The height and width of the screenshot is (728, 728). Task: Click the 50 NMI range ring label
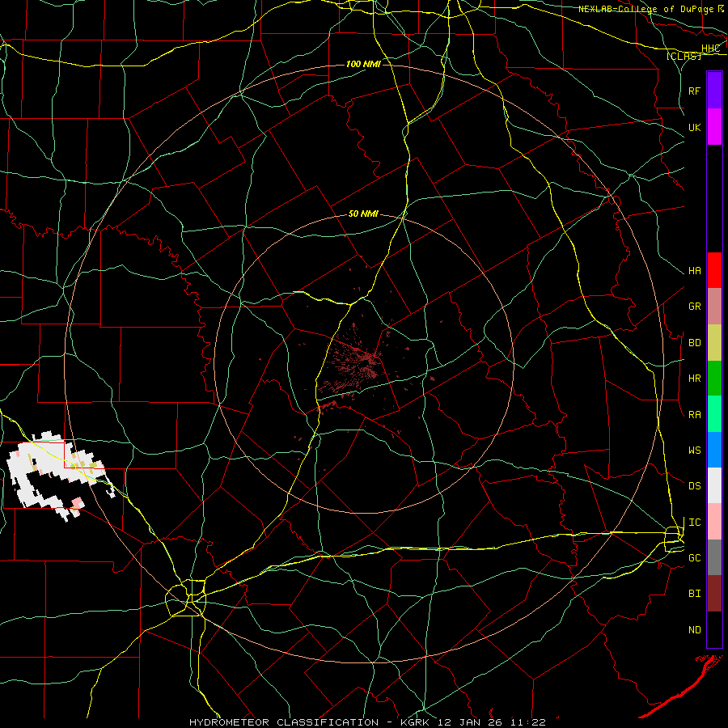coord(363,214)
